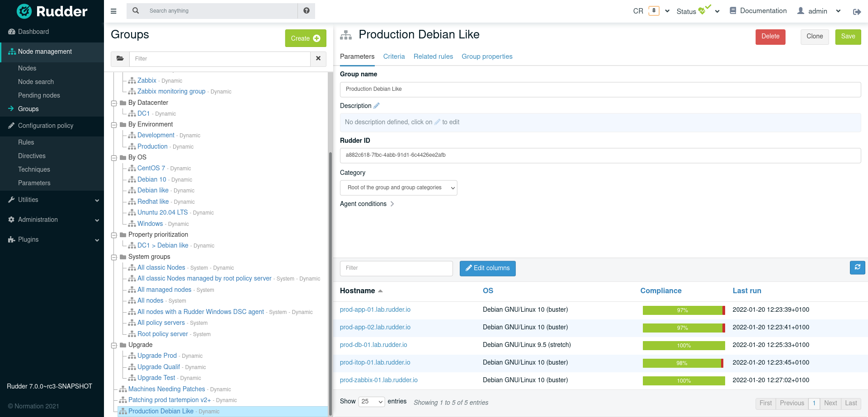Open the search help question icon

(x=307, y=11)
